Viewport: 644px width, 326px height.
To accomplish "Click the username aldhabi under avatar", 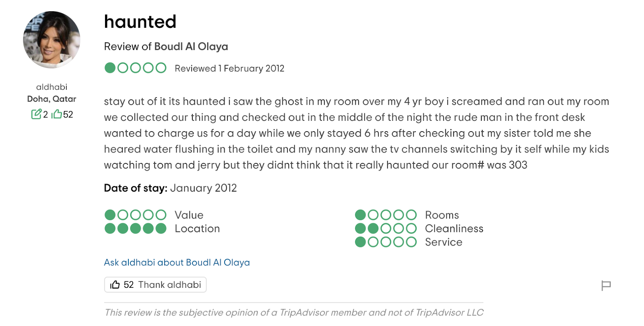I will (52, 87).
